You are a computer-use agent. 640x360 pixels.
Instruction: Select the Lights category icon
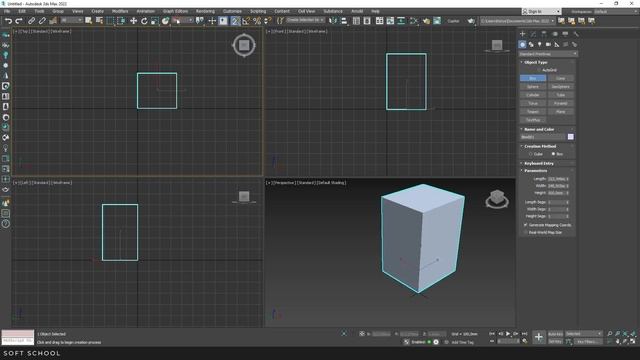click(540, 44)
